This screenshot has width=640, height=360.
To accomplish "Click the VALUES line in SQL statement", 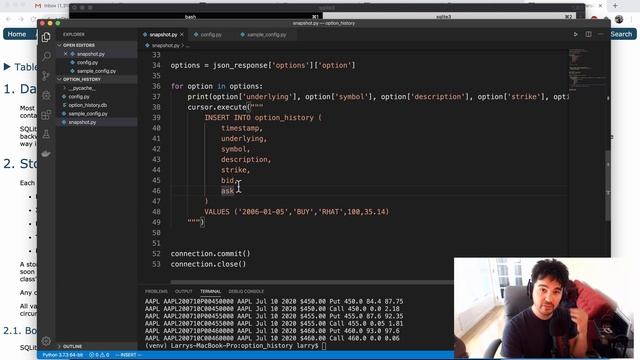I will (x=297, y=212).
